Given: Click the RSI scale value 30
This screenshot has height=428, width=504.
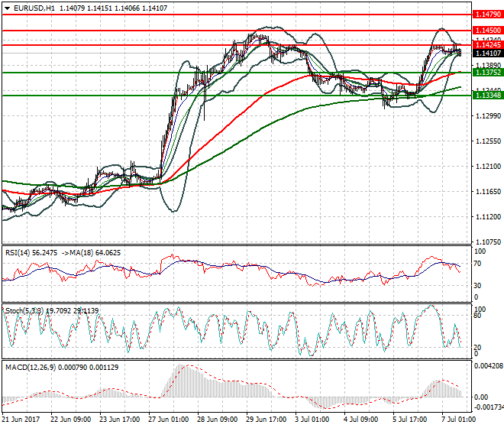Looking at the screenshot, I should coord(478,285).
